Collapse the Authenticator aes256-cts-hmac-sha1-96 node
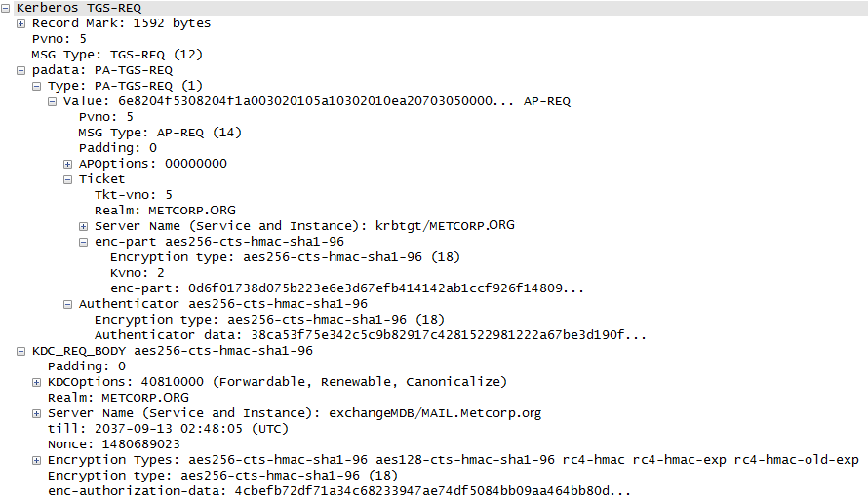The image size is (868, 500). click(x=68, y=304)
